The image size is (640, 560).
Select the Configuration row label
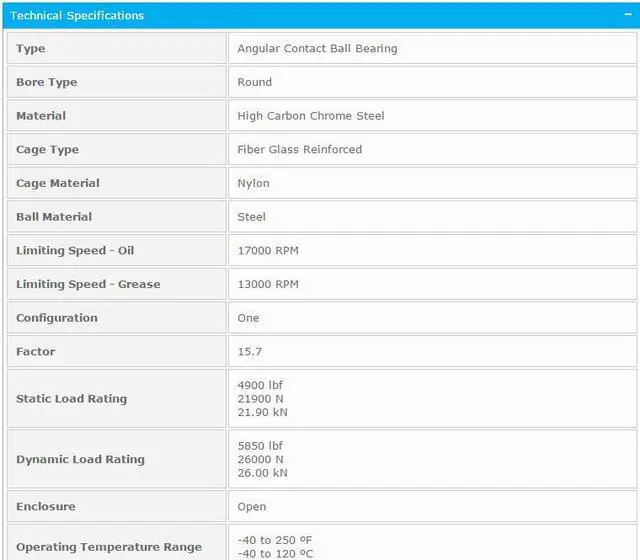[57, 318]
